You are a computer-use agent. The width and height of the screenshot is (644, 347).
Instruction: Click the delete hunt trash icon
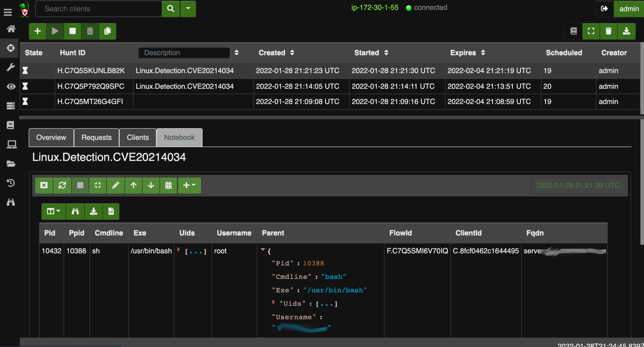(x=90, y=31)
